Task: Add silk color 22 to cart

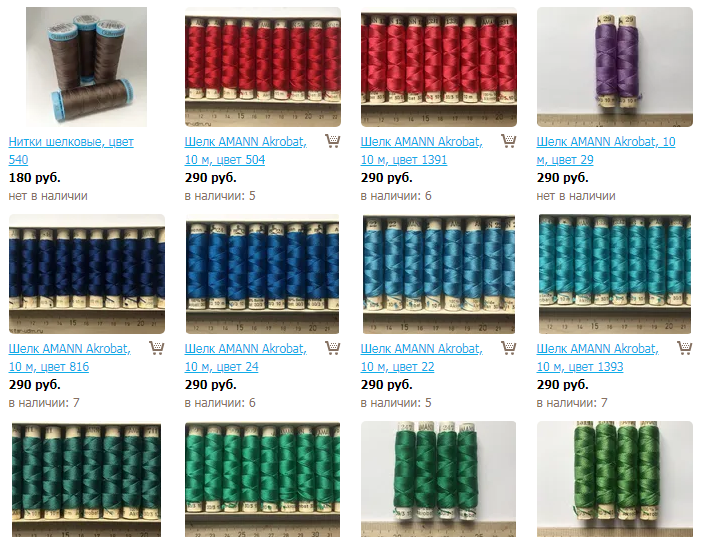Action: [509, 348]
